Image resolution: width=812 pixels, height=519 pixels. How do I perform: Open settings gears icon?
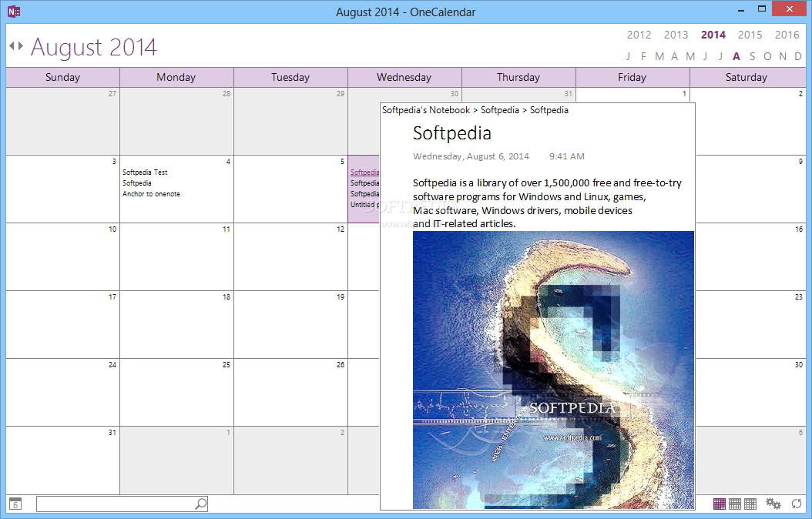coord(773,503)
